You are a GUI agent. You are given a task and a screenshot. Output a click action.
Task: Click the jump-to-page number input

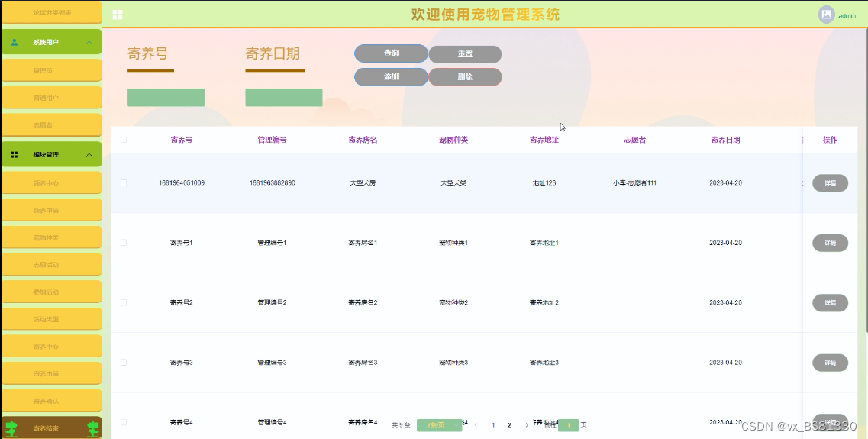click(x=568, y=425)
